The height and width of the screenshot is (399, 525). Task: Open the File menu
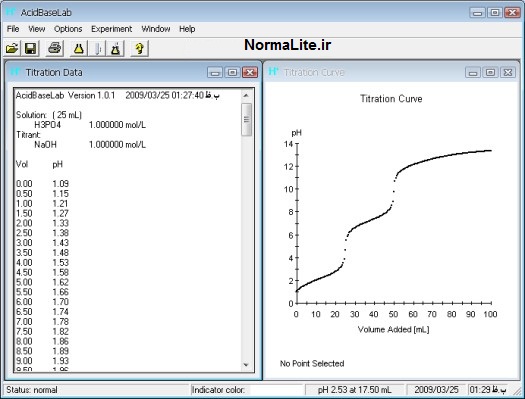point(13,29)
